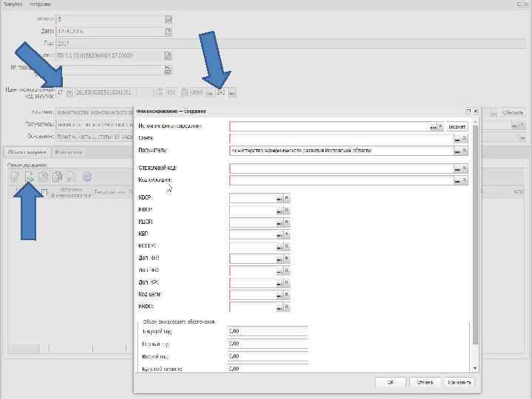
Task: Clear the Доп. ФК field
Action: [287, 259]
